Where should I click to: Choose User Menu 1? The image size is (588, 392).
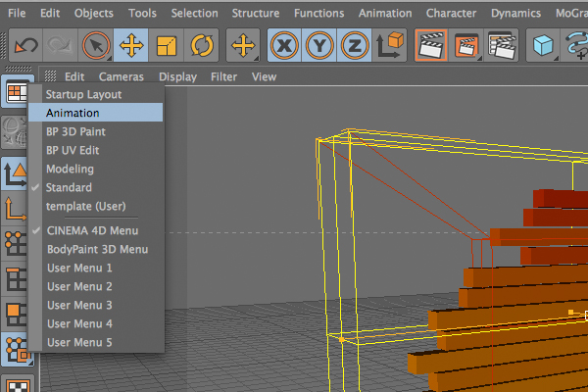click(96, 268)
